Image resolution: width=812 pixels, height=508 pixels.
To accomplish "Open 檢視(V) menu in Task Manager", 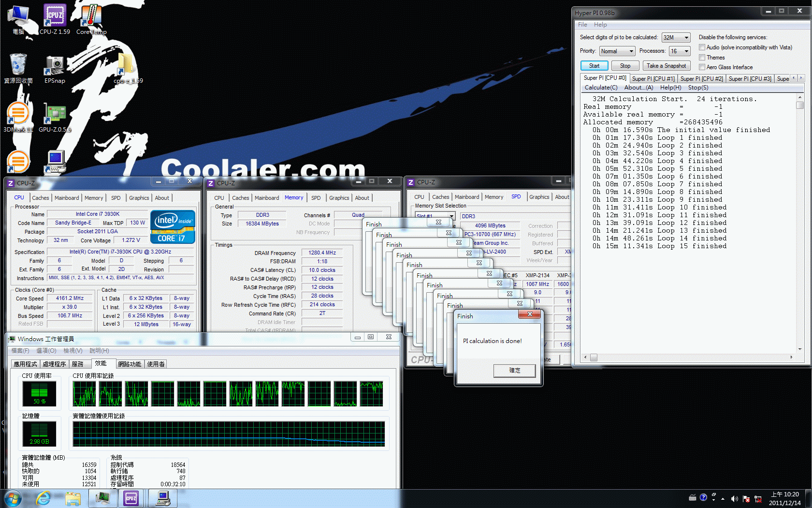I will (72, 350).
